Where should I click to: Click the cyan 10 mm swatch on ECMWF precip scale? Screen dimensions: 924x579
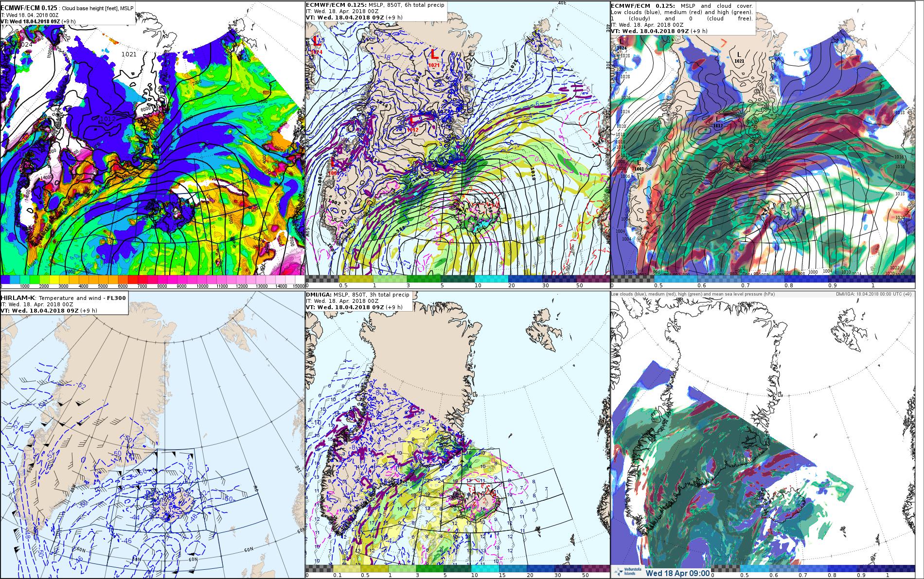tap(491, 279)
